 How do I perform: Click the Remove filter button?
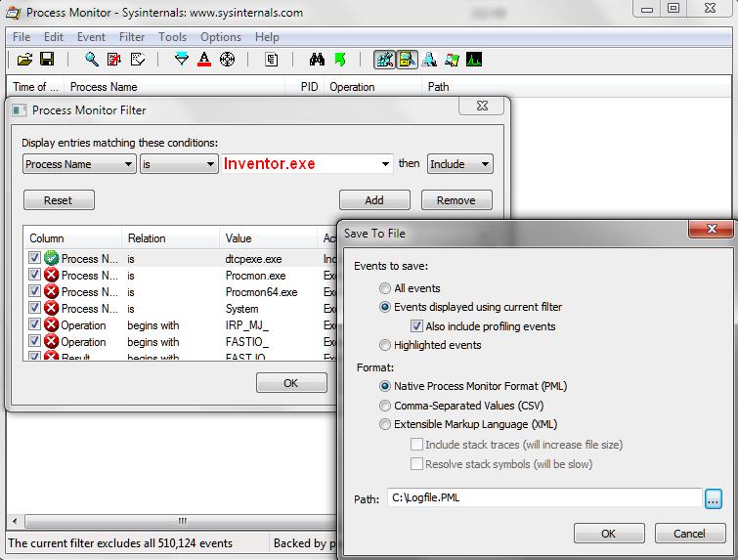click(x=456, y=200)
